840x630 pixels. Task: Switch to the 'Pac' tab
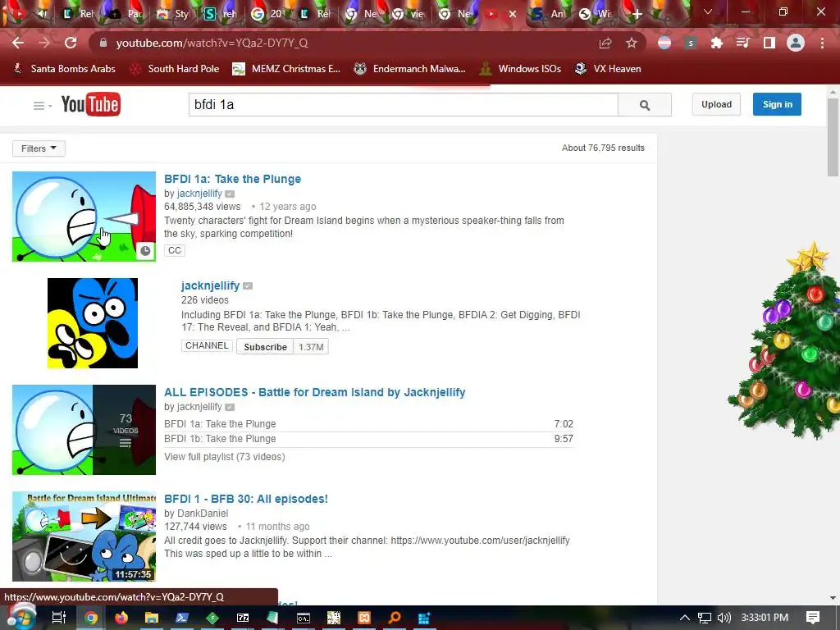[x=125, y=14]
